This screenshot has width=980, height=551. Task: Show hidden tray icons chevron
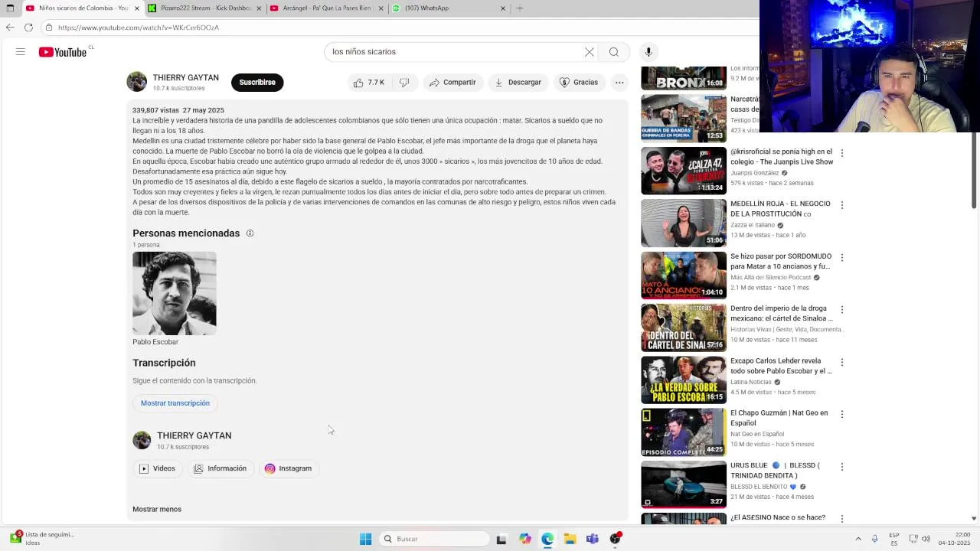coord(858,539)
